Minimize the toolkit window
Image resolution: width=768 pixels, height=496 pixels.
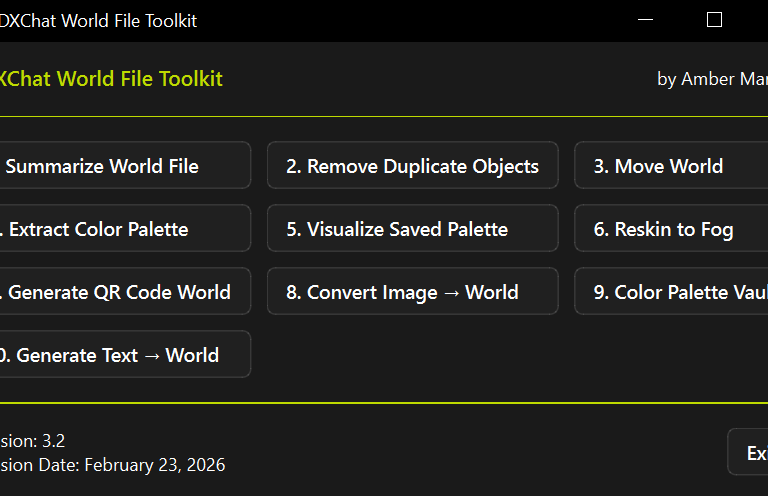point(647,20)
